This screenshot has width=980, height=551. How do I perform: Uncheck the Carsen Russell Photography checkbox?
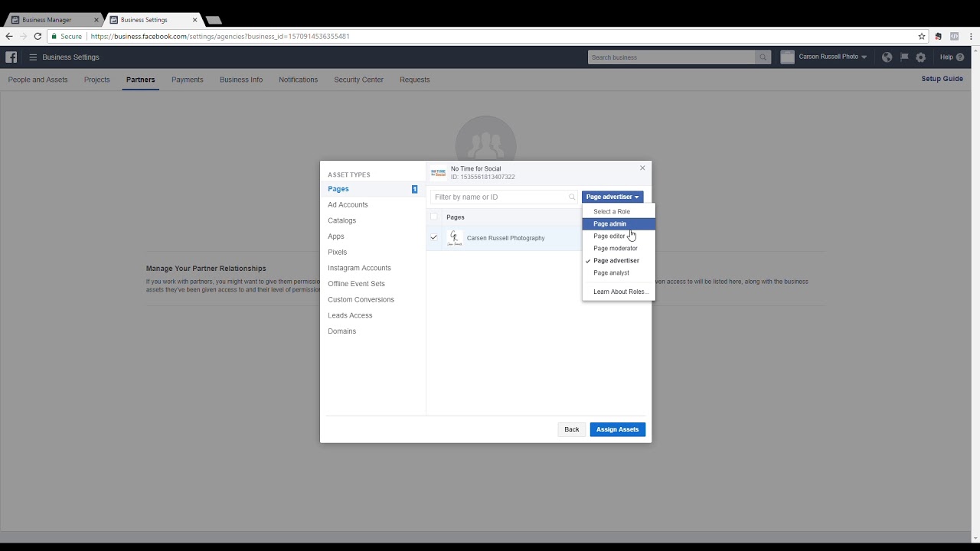point(434,237)
